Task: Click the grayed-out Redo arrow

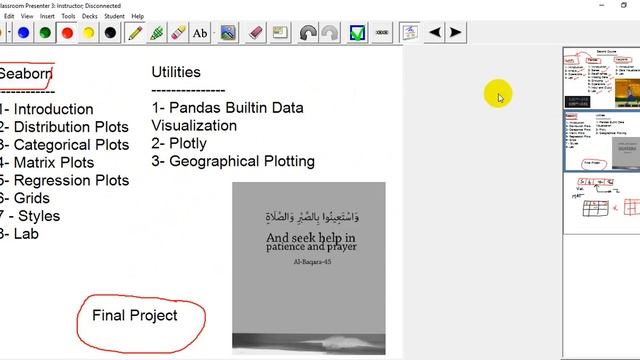Action: (x=330, y=33)
